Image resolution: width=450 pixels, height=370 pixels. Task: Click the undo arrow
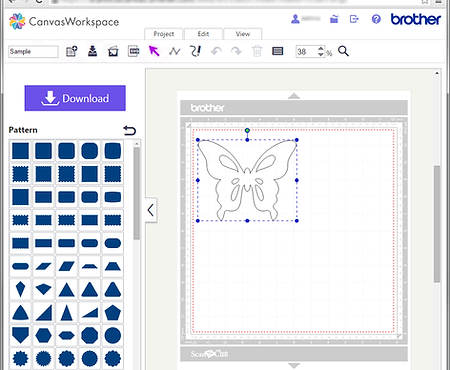pyautogui.click(x=216, y=51)
